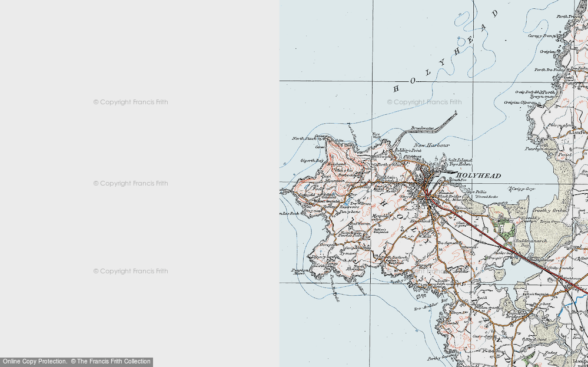Select the 'Breakwater' label on the map

click(423, 128)
